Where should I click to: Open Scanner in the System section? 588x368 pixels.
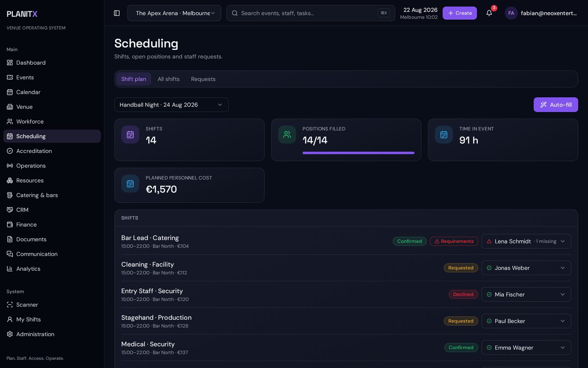52,305
